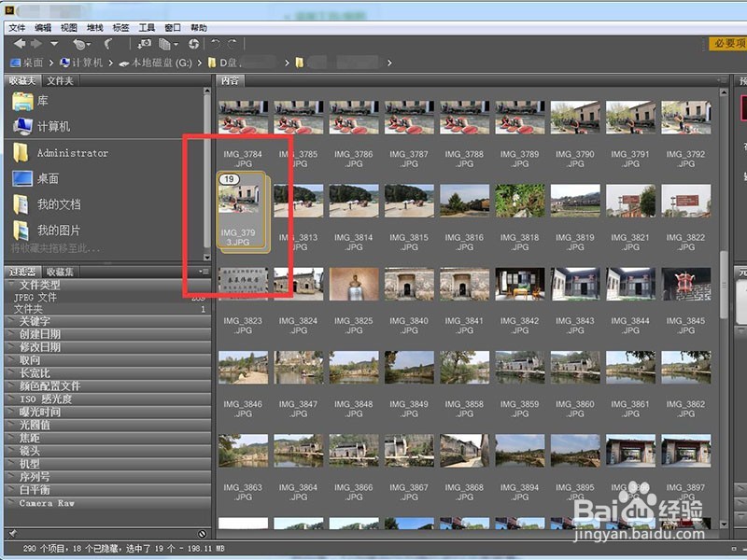Open the 窗口 menu
The height and width of the screenshot is (560, 747).
173,28
